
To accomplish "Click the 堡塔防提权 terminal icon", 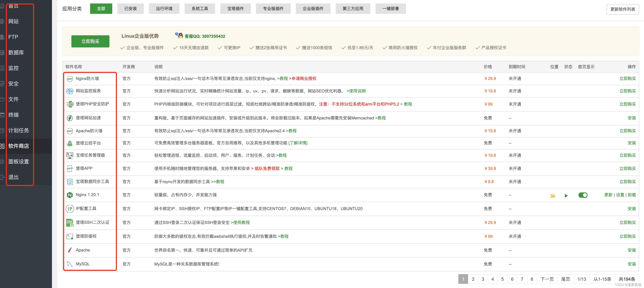I will tap(70, 236).
